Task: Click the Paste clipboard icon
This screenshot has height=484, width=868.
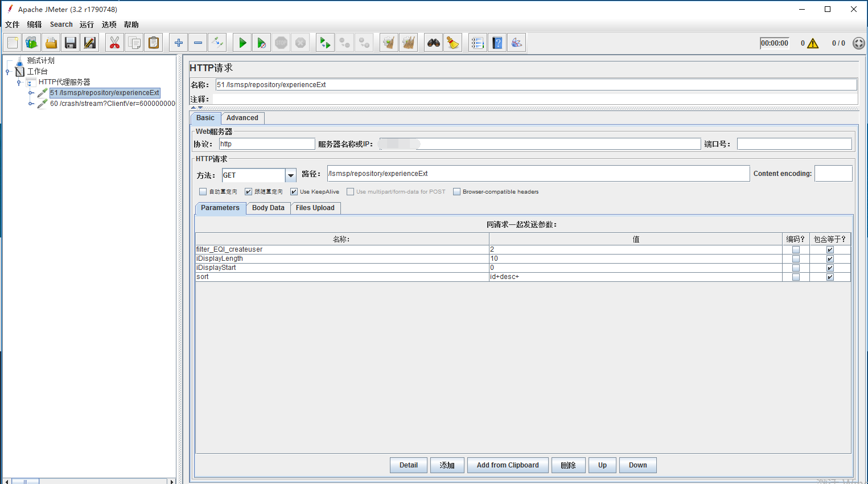Action: pyautogui.click(x=154, y=43)
